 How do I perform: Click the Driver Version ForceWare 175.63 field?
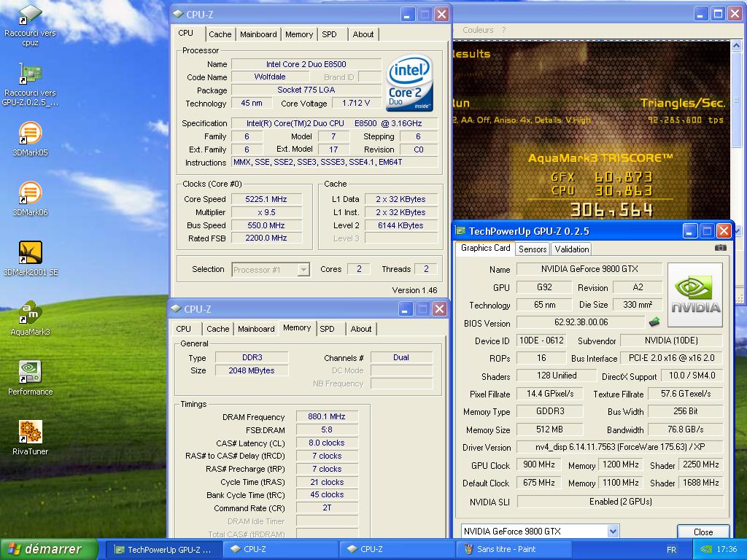click(x=620, y=447)
